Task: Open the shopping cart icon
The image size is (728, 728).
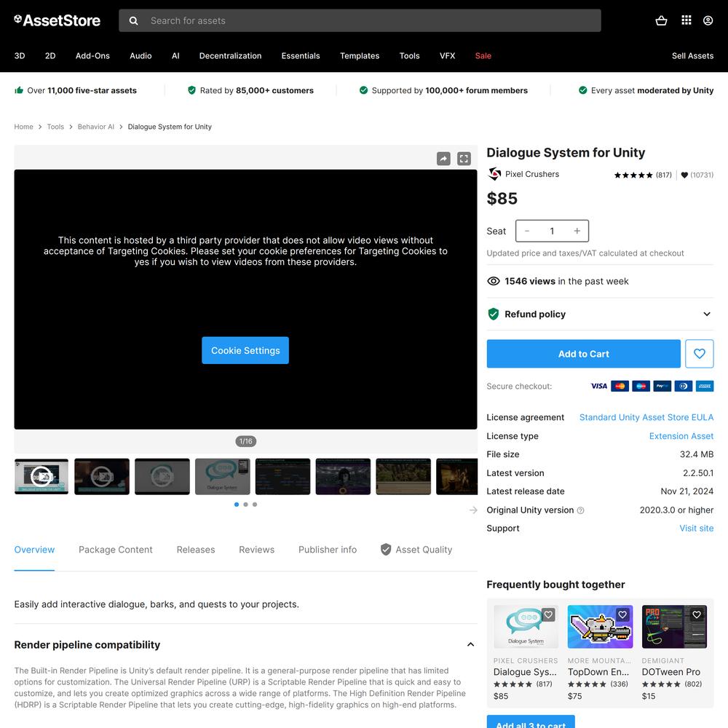Action: (x=661, y=20)
